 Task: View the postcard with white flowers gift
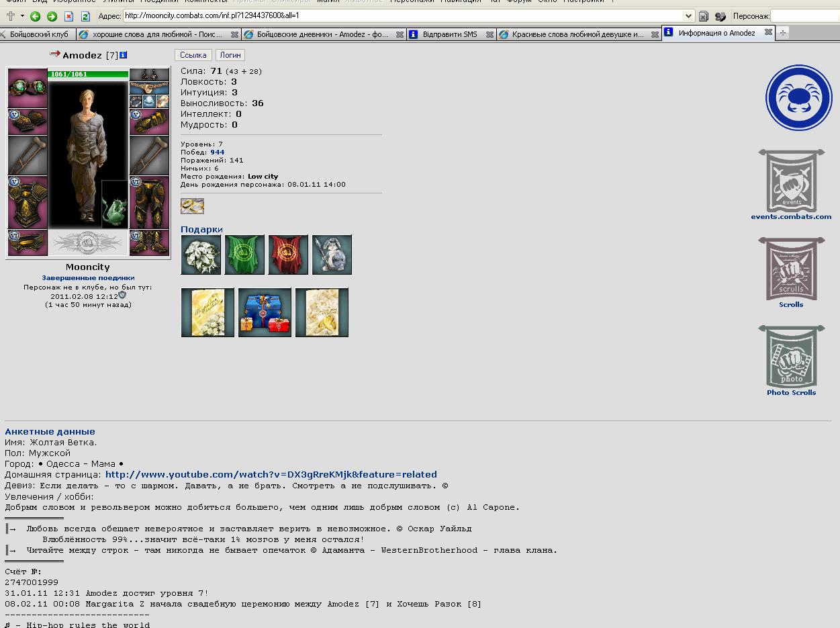(207, 312)
